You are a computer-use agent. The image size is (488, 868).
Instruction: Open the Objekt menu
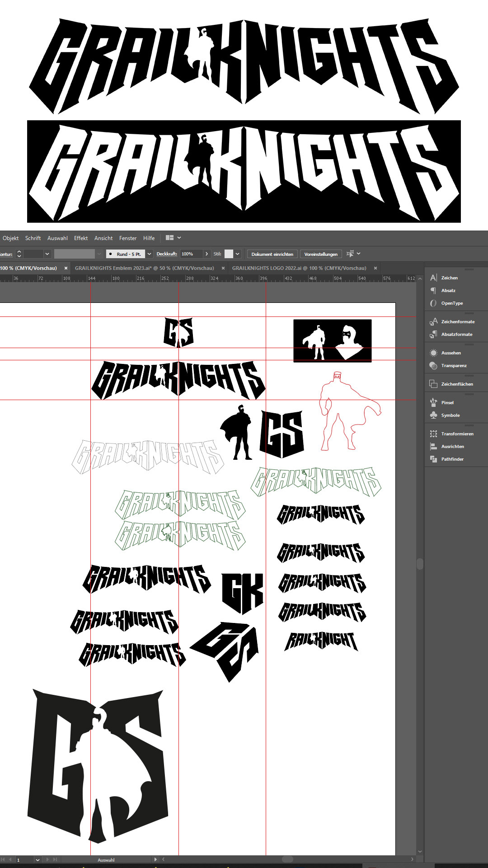(x=11, y=238)
